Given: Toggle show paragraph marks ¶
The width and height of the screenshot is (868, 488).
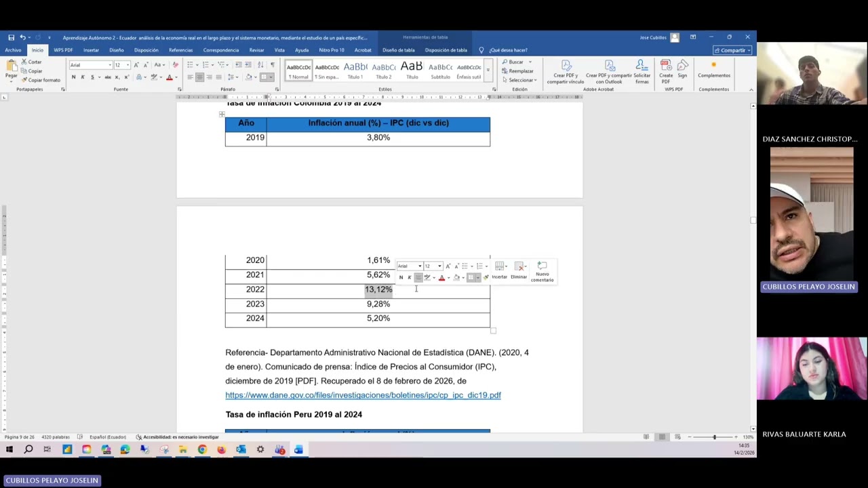Looking at the screenshot, I should [x=272, y=65].
